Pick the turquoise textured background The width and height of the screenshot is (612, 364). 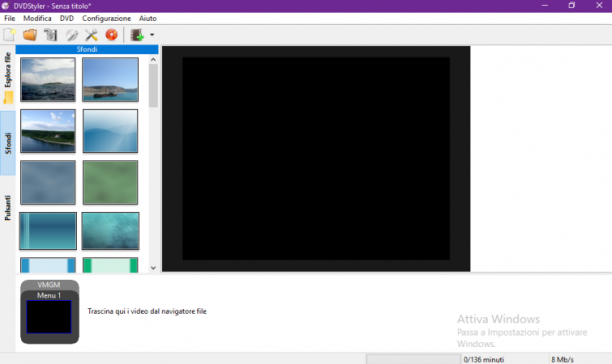(x=110, y=231)
